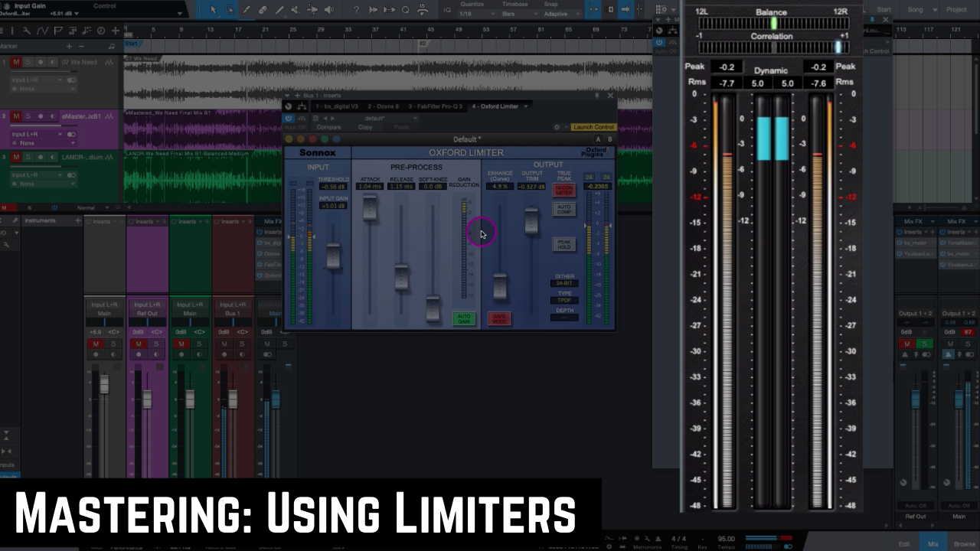The image size is (980, 551).
Task: Enable monitor on track 07 We Need
Action: tap(52, 62)
